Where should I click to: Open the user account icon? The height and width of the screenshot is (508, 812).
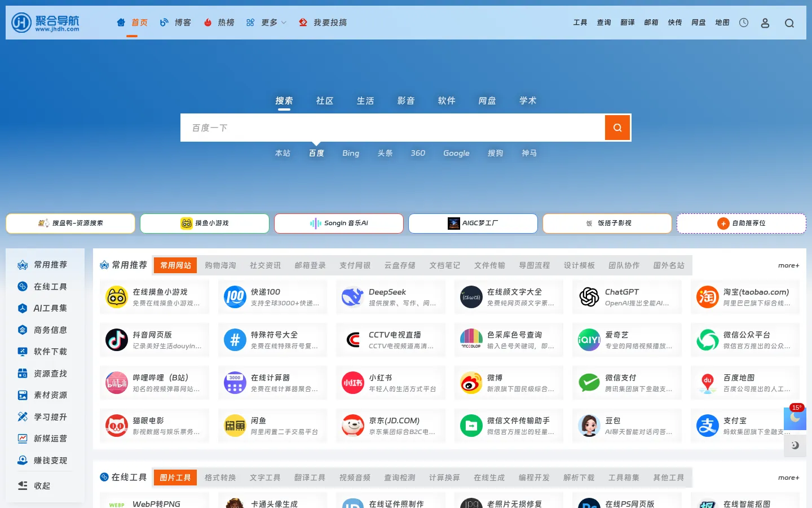(x=765, y=23)
